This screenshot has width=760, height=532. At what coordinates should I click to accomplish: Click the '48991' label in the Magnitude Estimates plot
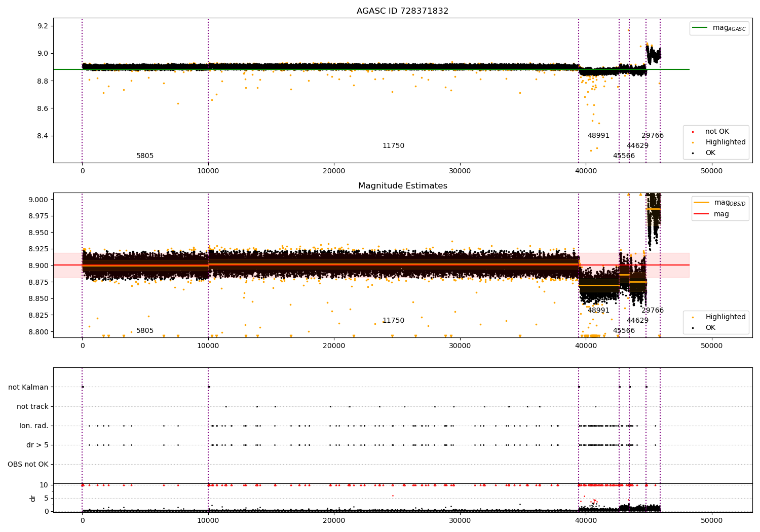tap(598, 311)
